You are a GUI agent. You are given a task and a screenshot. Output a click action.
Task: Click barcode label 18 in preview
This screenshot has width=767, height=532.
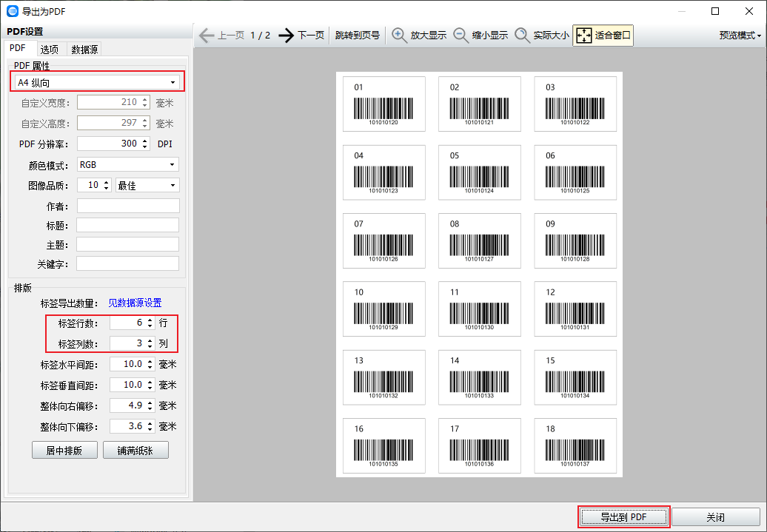coord(575,446)
